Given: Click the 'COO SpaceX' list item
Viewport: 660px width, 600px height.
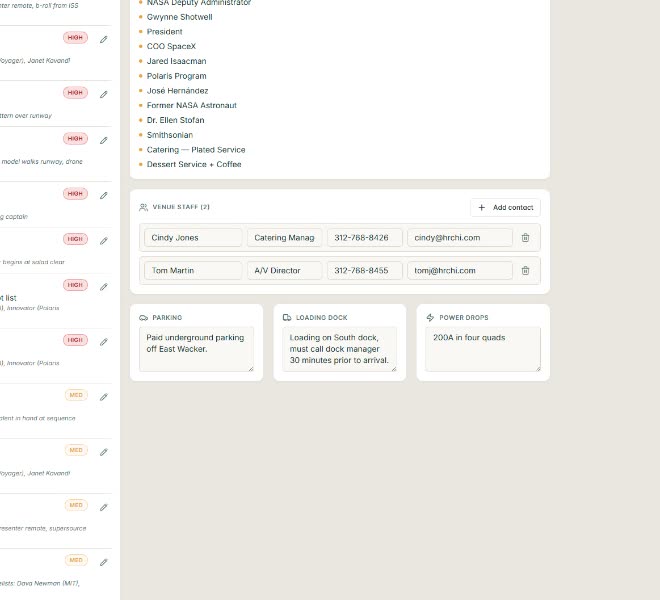Looking at the screenshot, I should (x=171, y=46).
